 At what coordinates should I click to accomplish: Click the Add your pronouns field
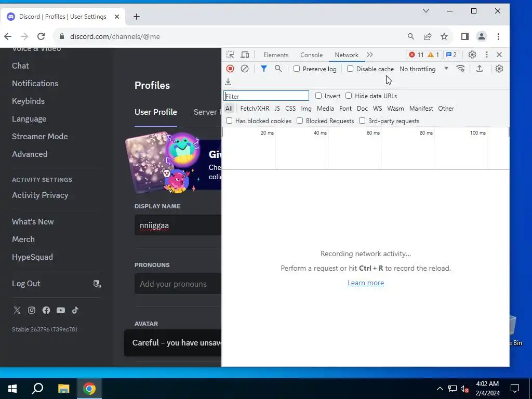(178, 284)
